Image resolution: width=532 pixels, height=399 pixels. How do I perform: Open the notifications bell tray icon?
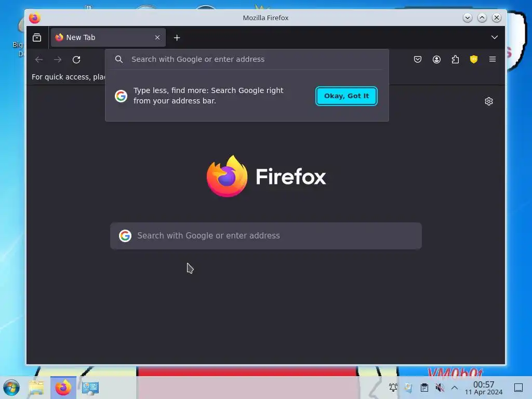coord(393,387)
